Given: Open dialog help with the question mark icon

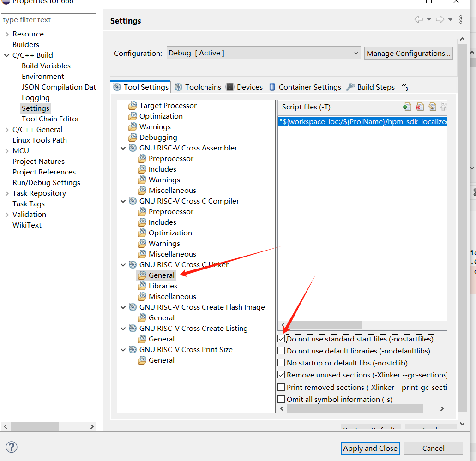Looking at the screenshot, I should [12, 447].
